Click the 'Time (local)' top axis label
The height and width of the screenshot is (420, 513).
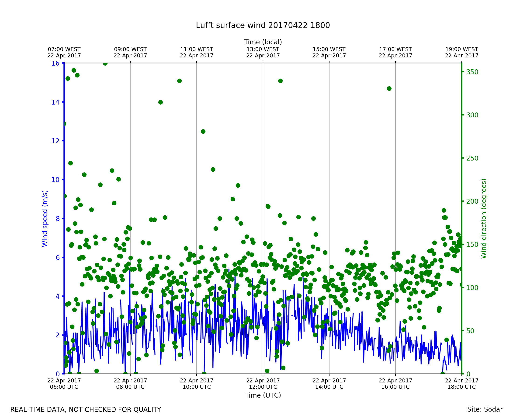coord(263,42)
